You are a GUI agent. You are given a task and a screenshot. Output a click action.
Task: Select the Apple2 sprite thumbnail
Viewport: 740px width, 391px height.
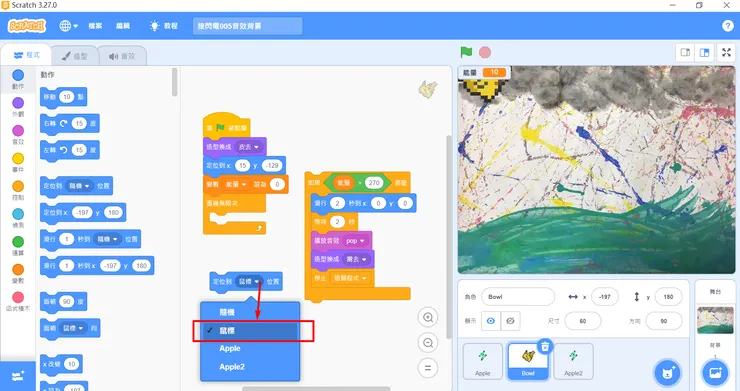coord(573,361)
